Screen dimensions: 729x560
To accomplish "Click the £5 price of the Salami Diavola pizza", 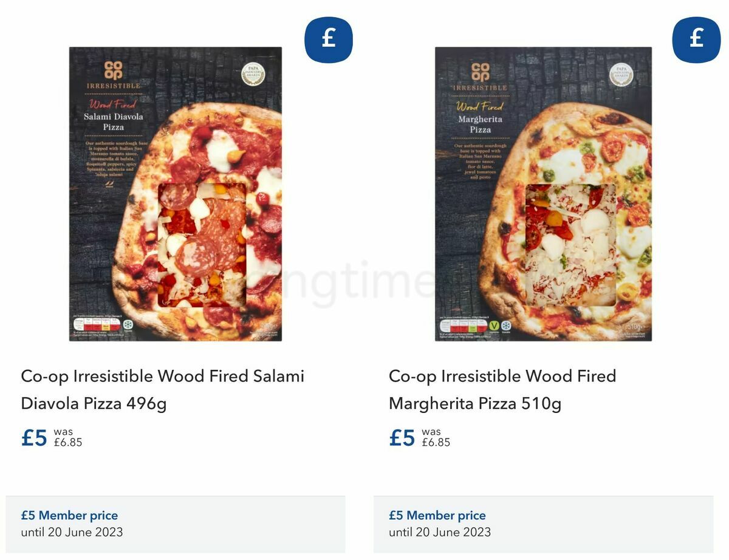I will (35, 437).
